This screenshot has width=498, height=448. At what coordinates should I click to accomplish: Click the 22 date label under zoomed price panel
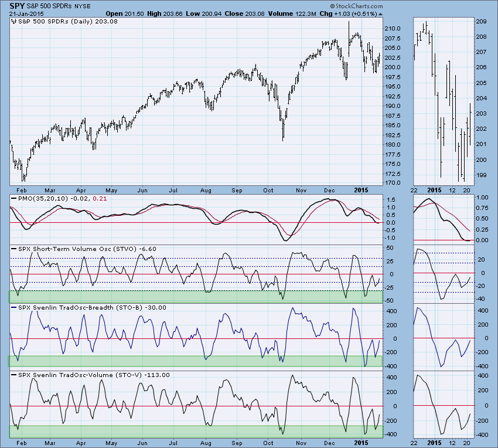pos(414,190)
